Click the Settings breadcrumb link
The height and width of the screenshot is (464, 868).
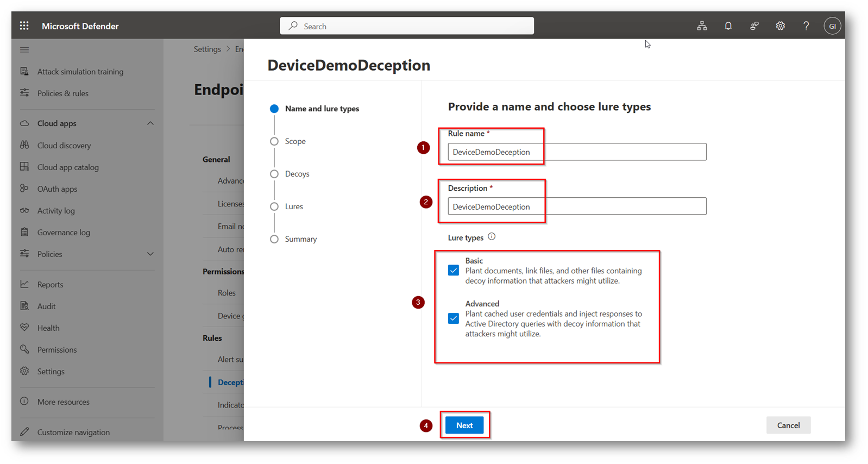207,49
